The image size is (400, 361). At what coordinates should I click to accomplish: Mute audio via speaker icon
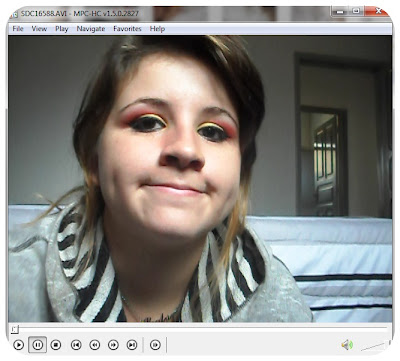(347, 345)
